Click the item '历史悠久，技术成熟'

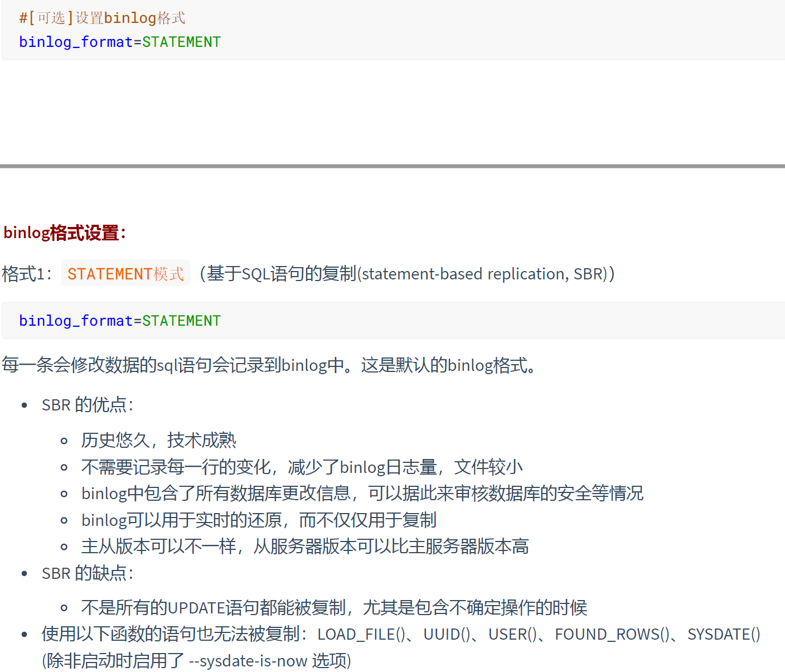pos(159,440)
